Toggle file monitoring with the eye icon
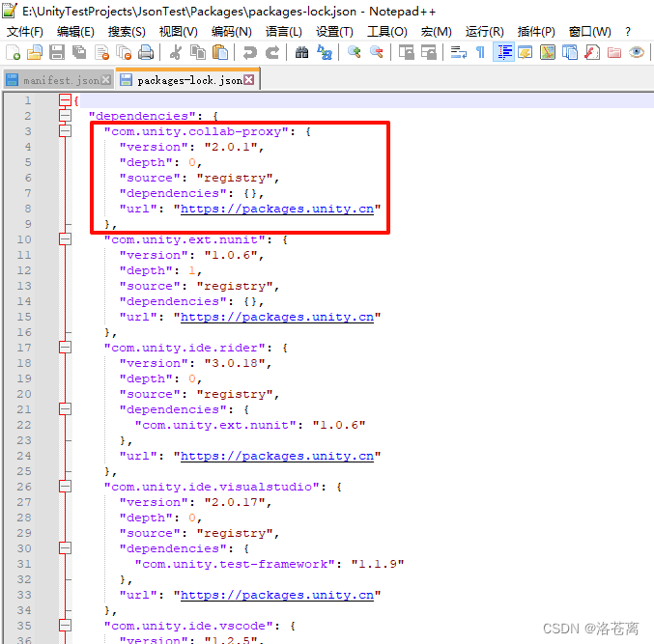 pos(637,52)
